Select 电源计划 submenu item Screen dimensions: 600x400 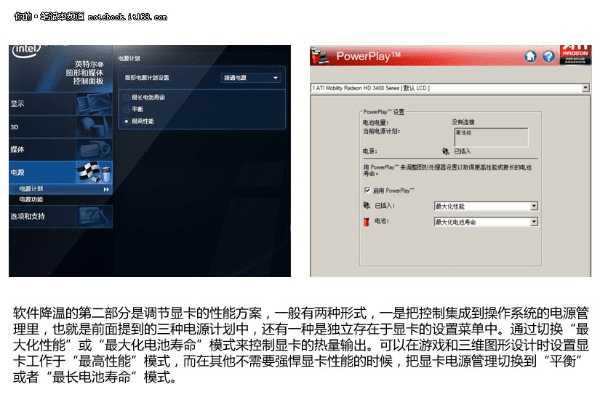(x=32, y=188)
